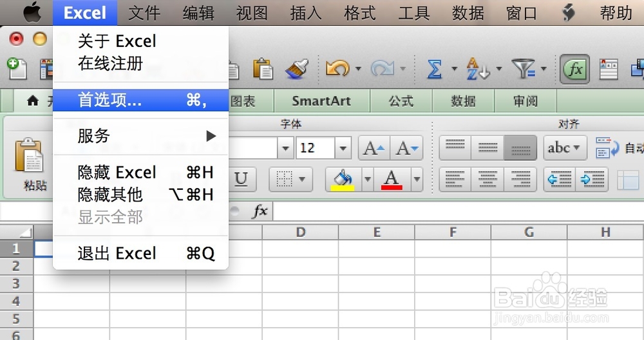This screenshot has width=644, height=340.
Task: Open the Undo history dropdown arrow
Action: click(x=358, y=68)
